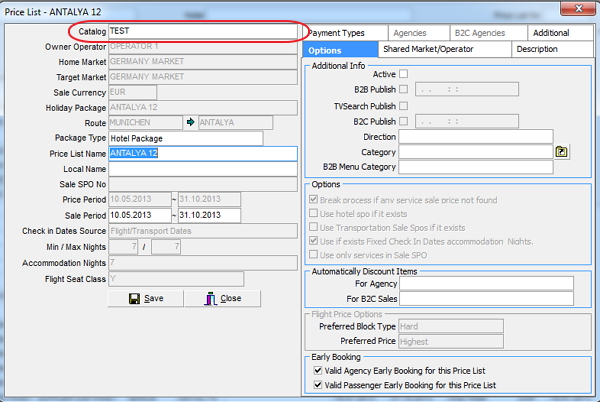This screenshot has width=600, height=402.
Task: Open the Shared Market/Operator tab
Action: click(444, 50)
